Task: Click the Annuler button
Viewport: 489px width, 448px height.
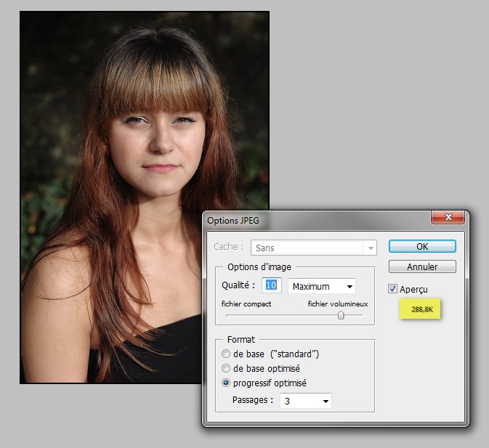Action: (422, 266)
